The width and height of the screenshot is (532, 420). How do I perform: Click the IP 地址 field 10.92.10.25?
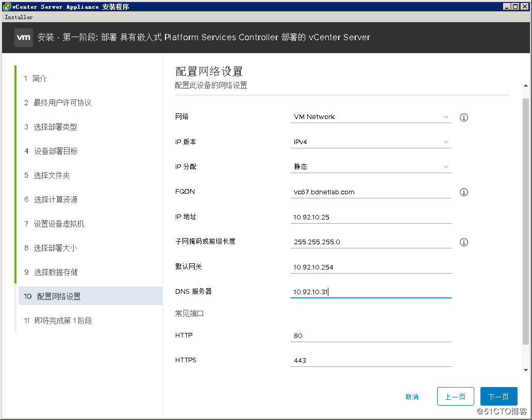(371, 217)
